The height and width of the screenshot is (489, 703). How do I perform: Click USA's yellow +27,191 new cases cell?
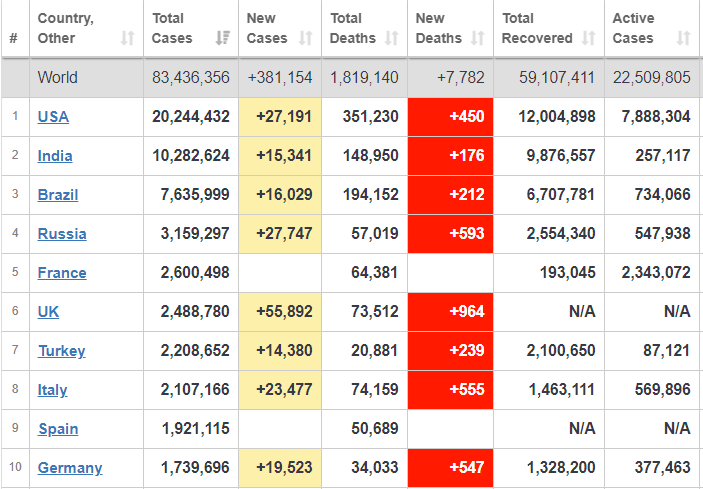[x=282, y=117]
